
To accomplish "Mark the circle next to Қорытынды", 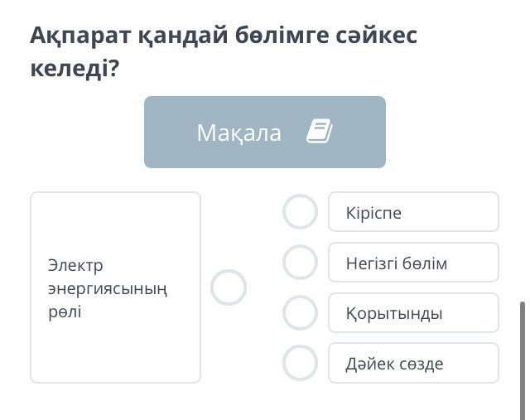I will [x=300, y=313].
